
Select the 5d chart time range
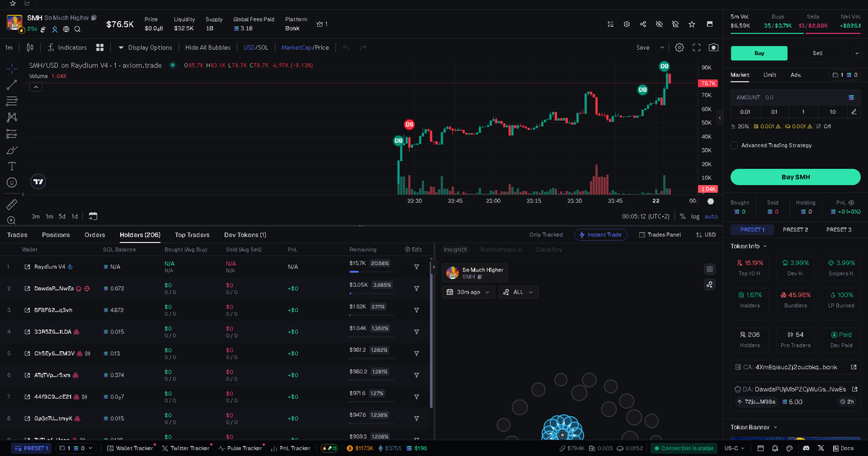tap(62, 216)
